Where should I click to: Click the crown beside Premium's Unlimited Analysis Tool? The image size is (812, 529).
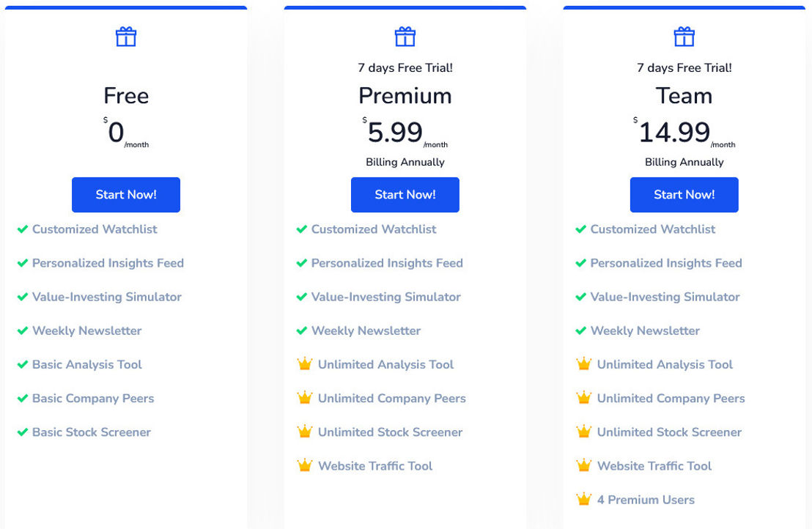(305, 364)
